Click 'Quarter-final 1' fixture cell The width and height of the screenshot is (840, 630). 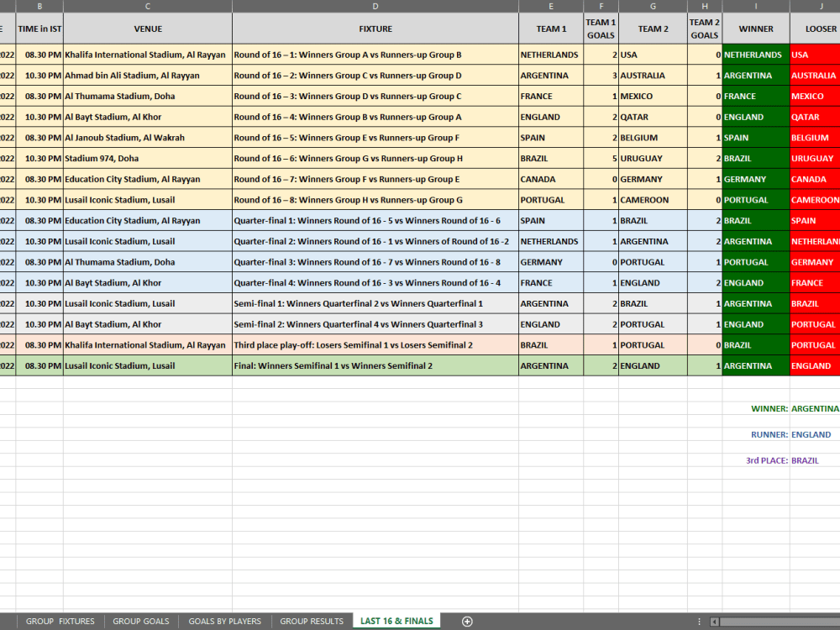pyautogui.click(x=375, y=221)
